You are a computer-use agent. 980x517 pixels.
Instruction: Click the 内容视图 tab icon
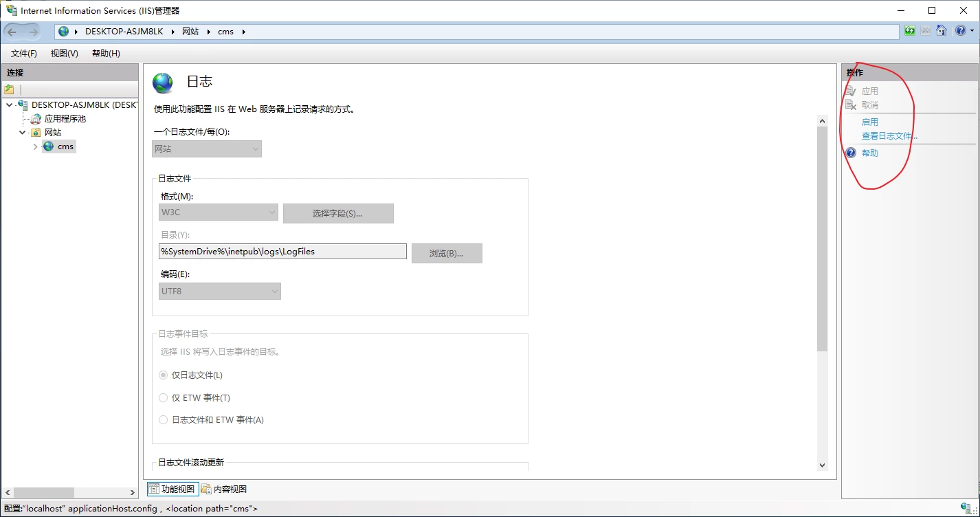click(206, 489)
